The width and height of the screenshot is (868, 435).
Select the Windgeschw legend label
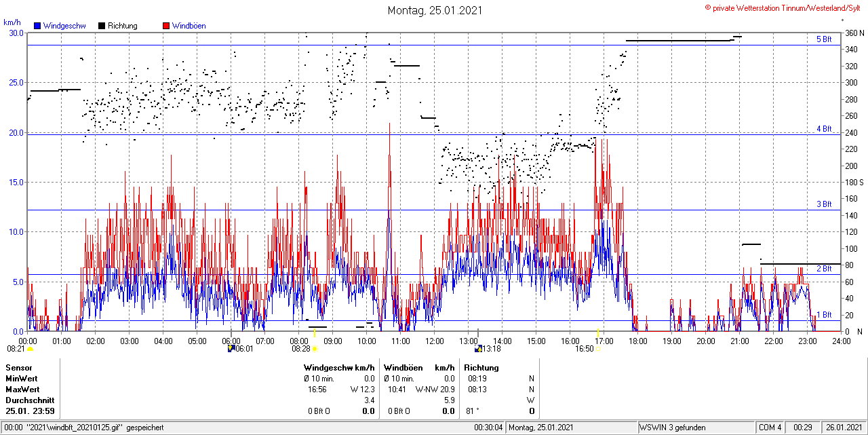point(64,26)
